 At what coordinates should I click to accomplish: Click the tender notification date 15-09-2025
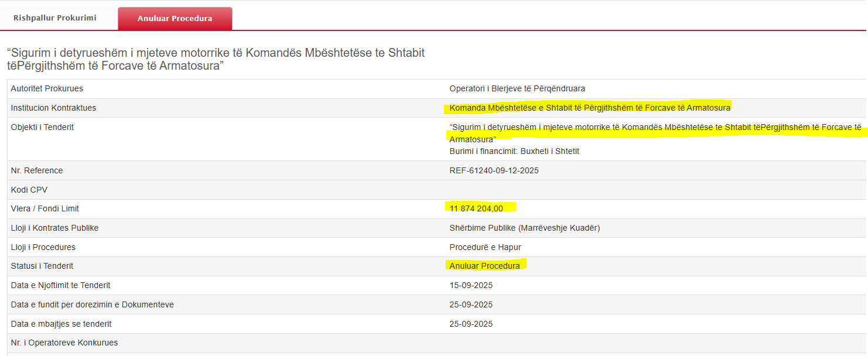[x=471, y=285]
